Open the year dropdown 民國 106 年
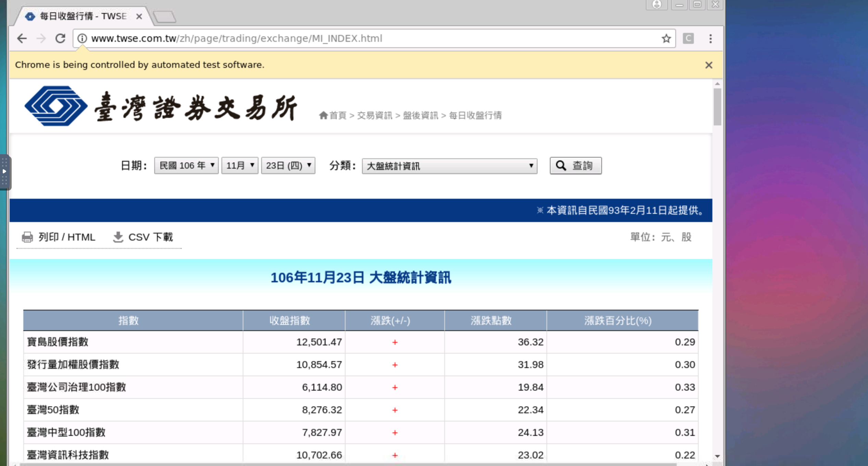 186,166
